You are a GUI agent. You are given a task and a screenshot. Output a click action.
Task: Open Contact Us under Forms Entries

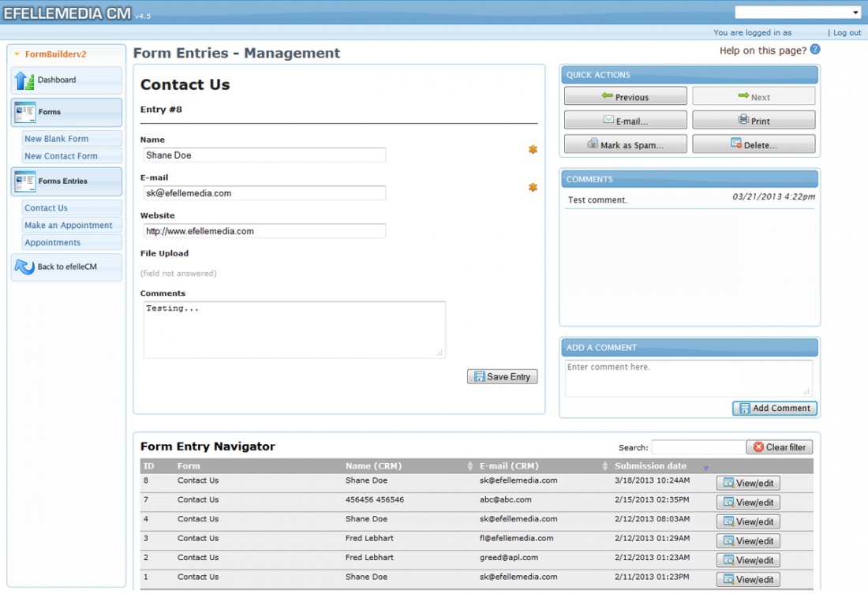pyautogui.click(x=46, y=207)
